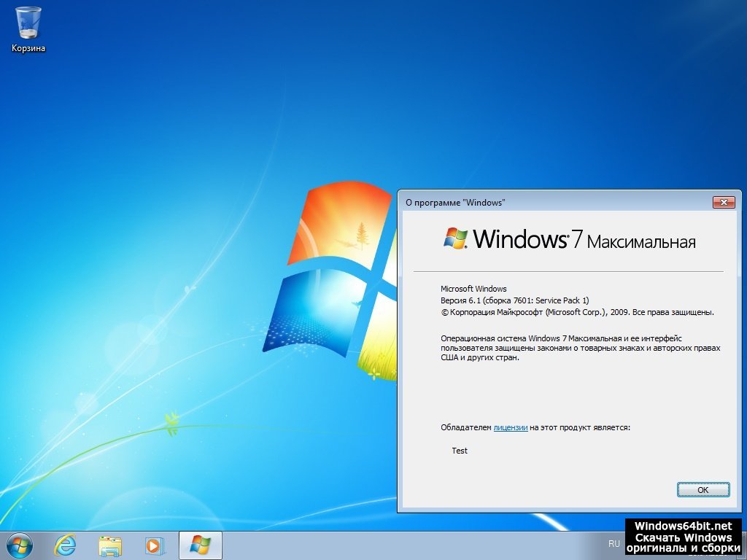Click the Максимальная edition text in banner
The height and width of the screenshot is (560, 747).
[x=641, y=241]
